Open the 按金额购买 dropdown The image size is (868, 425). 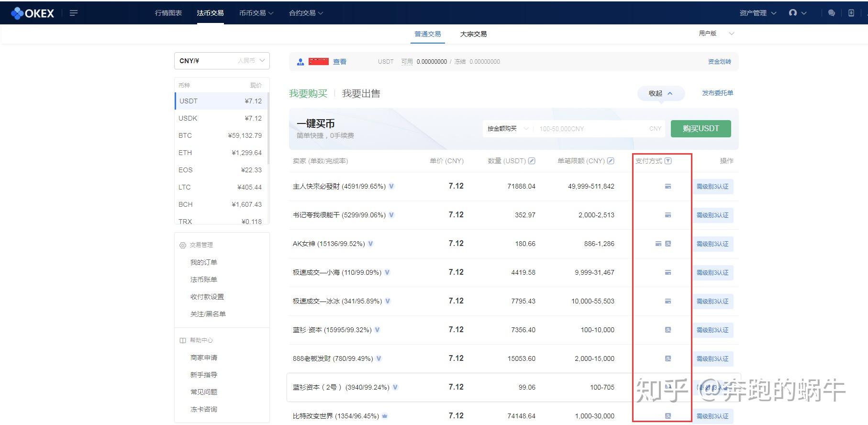point(508,129)
